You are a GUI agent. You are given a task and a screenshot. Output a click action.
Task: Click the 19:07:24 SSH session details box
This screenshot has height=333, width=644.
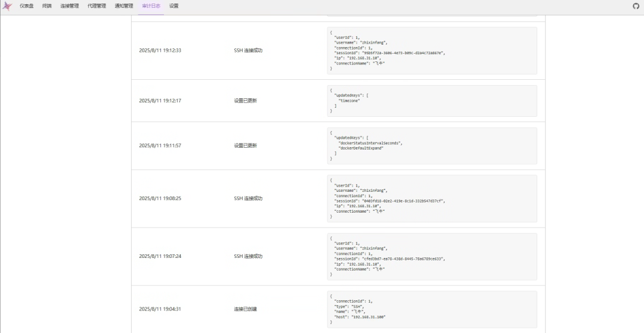432,256
